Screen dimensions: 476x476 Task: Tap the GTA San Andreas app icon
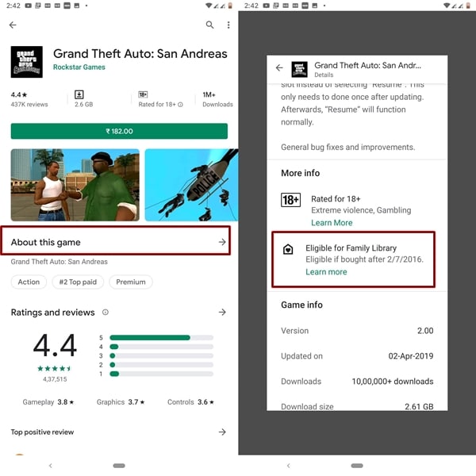point(27,62)
